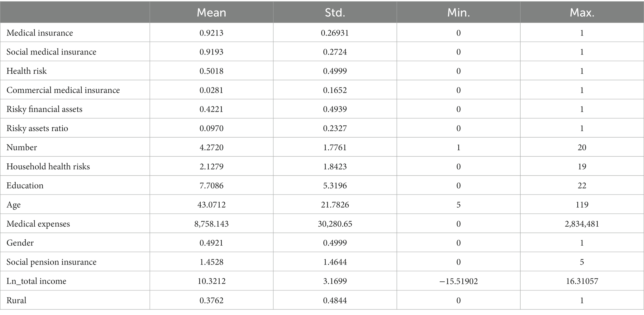Select the Max. column header
The width and height of the screenshot is (644, 315).
(x=582, y=12)
